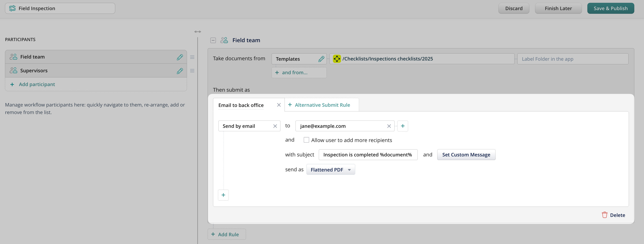Enable Allow user to add more recipients
The image size is (644, 244).
306,140
